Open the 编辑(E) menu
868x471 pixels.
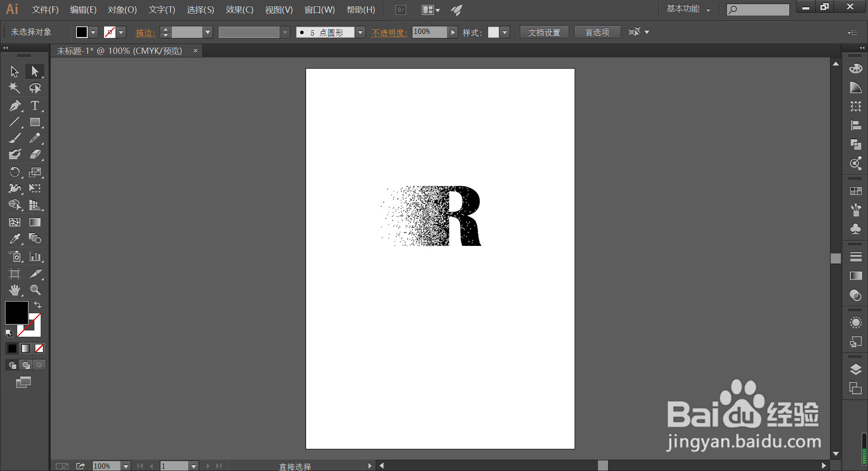83,9
